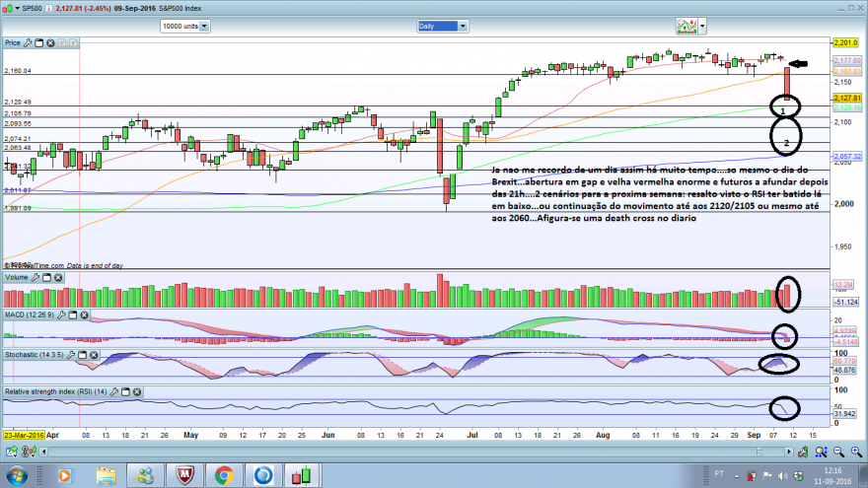Switch to ProRealTime app on taskbar
Viewport: 868px width, 488px height.
(x=302, y=475)
